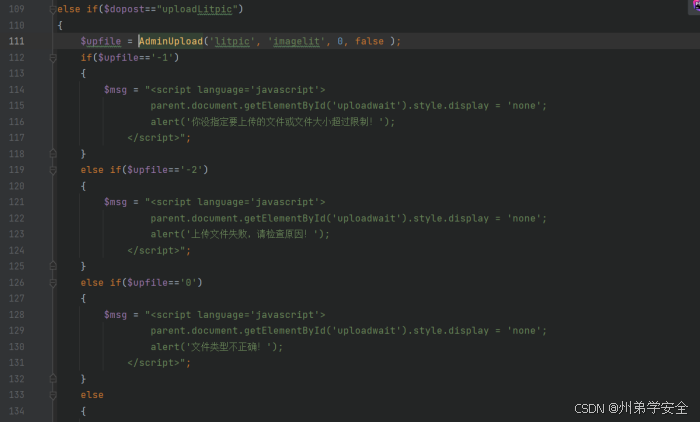The height and width of the screenshot is (422, 700).
Task: Click </script> closing tag on line 117
Action: pyautogui.click(x=153, y=138)
